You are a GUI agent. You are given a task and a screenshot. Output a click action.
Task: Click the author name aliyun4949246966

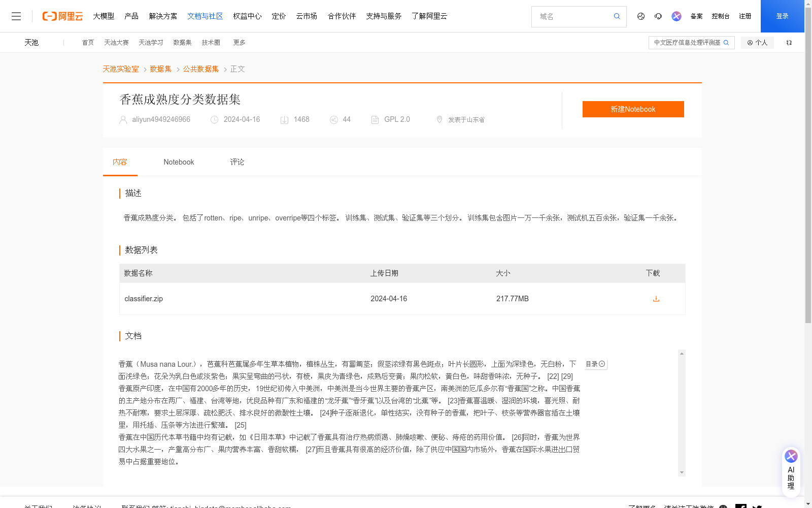[x=161, y=119]
